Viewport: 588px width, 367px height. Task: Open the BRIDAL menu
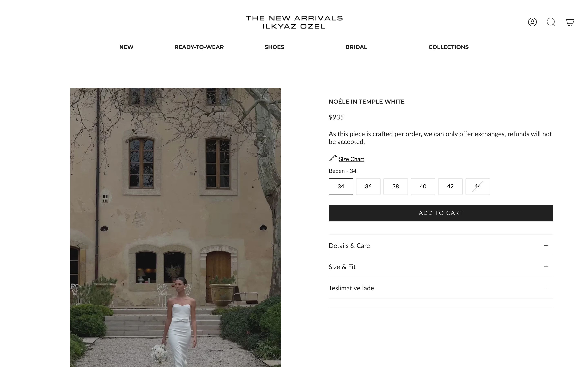(x=356, y=47)
